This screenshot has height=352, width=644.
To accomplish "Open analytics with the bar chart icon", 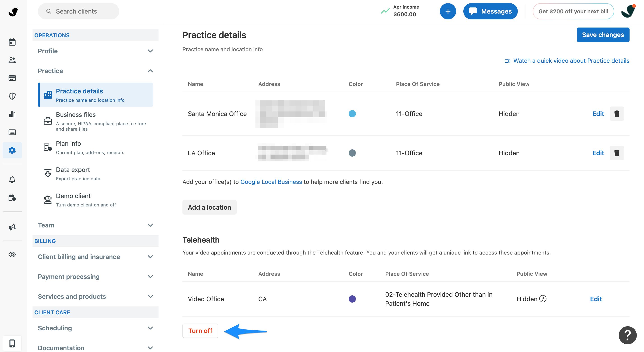I will (12, 114).
